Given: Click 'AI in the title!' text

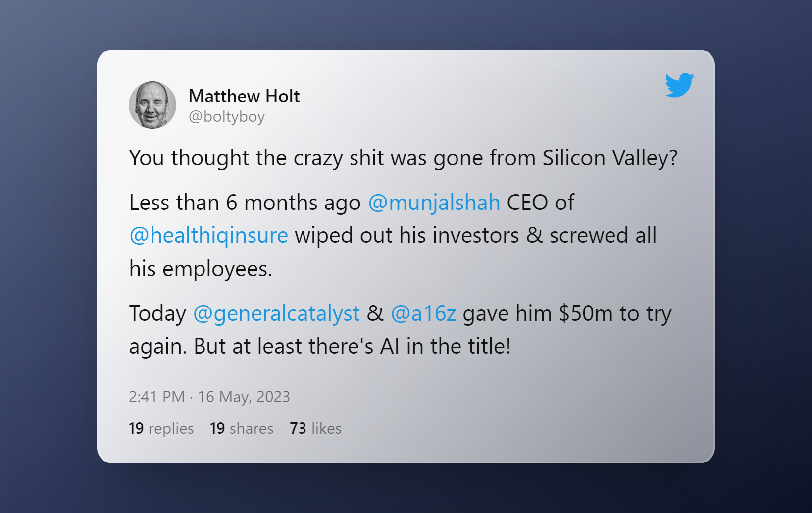Looking at the screenshot, I should [x=445, y=347].
